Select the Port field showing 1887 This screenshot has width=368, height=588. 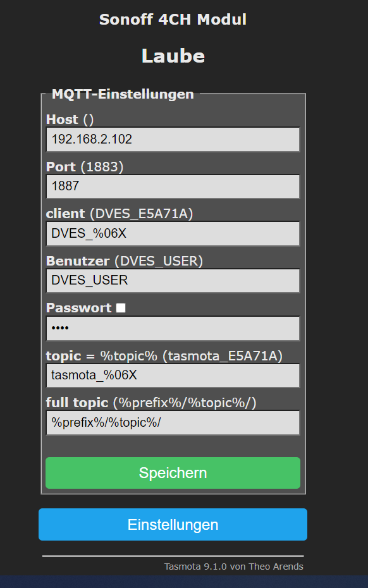click(x=173, y=187)
